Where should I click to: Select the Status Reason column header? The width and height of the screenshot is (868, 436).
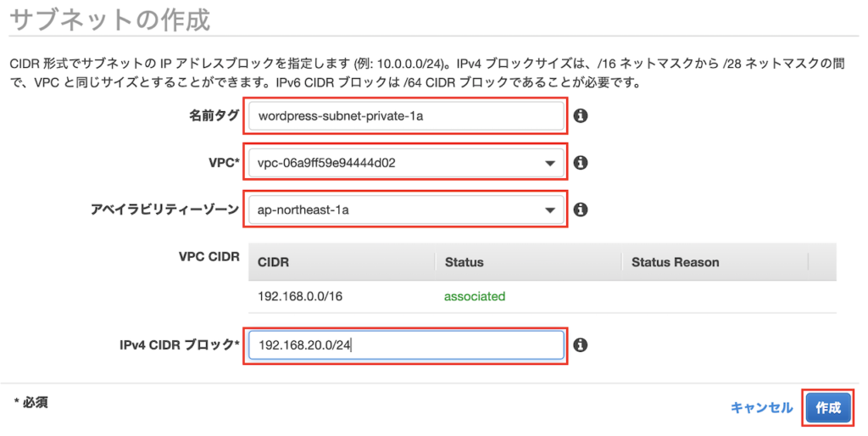tap(675, 262)
